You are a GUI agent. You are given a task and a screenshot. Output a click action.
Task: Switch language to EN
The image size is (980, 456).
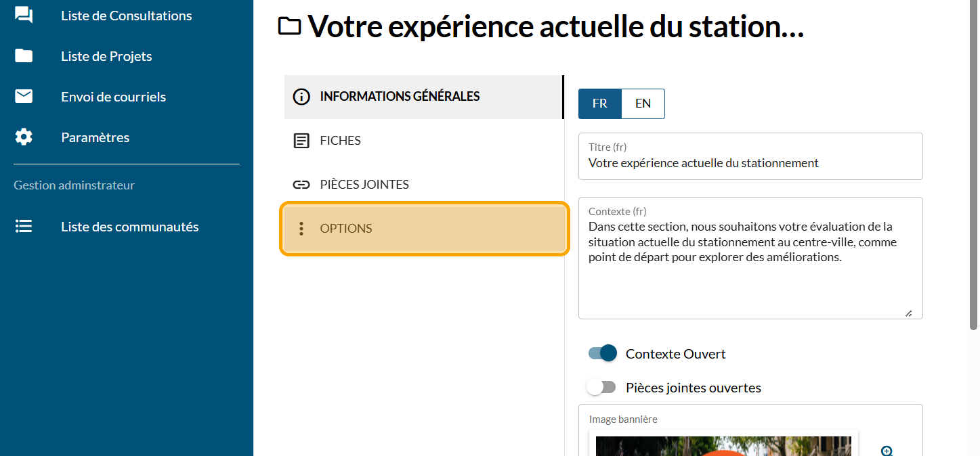click(x=643, y=104)
